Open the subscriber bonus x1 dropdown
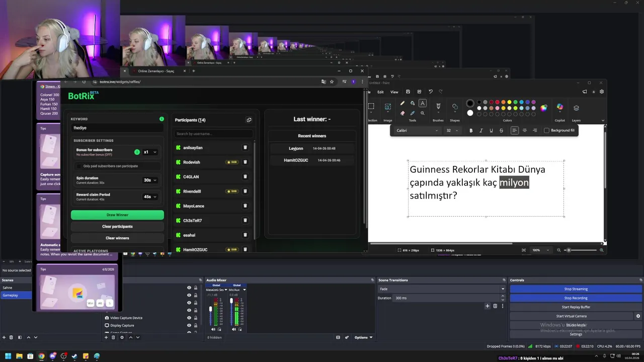The height and width of the screenshot is (362, 644). tap(150, 152)
